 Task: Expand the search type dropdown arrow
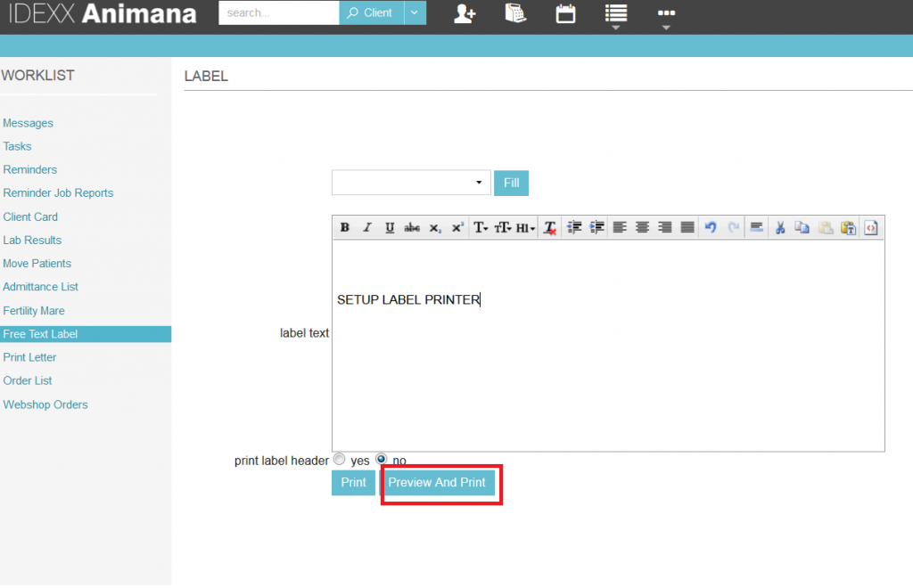[x=415, y=12]
